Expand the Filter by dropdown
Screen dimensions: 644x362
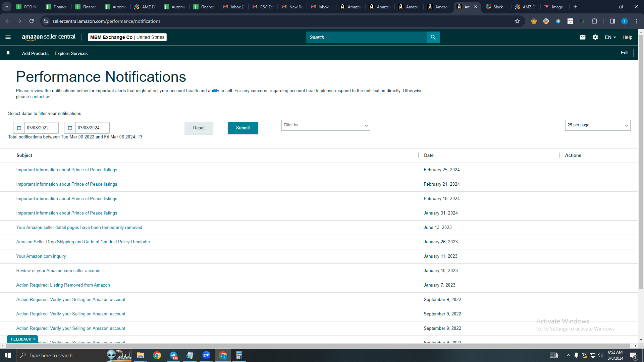[326, 125]
